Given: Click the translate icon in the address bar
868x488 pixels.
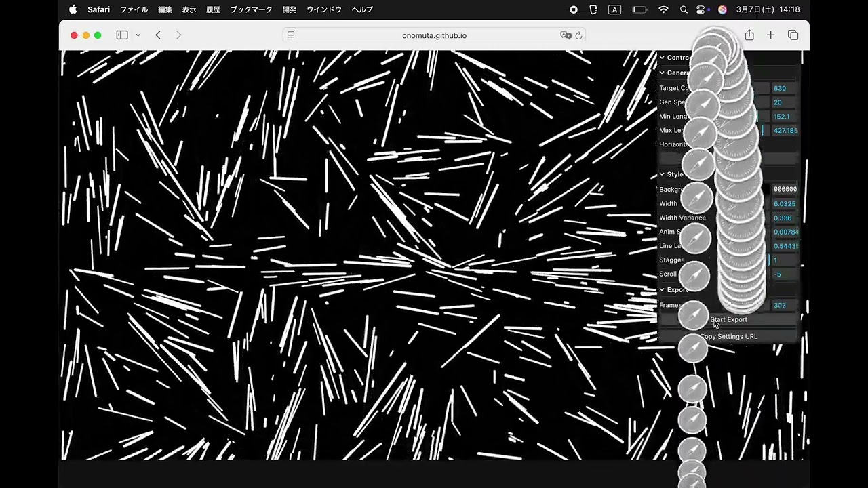Looking at the screenshot, I should pyautogui.click(x=566, y=35).
